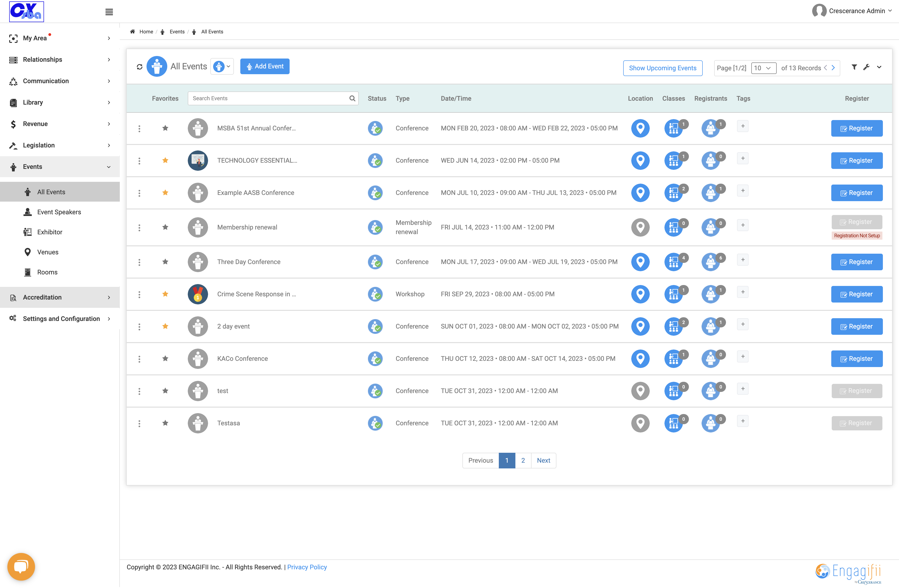Open the wrench settings icon

[x=867, y=67]
